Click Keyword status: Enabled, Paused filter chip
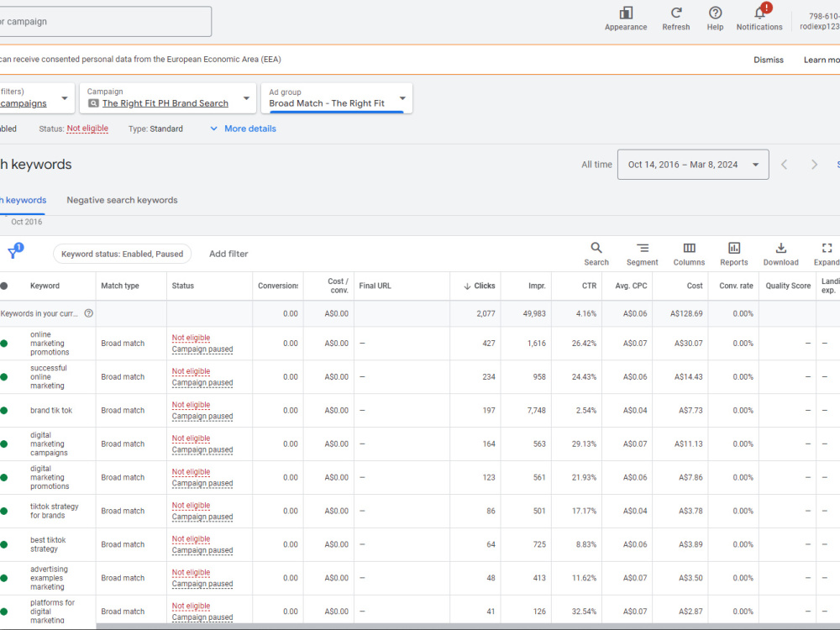Image resolution: width=840 pixels, height=630 pixels. 122,254
